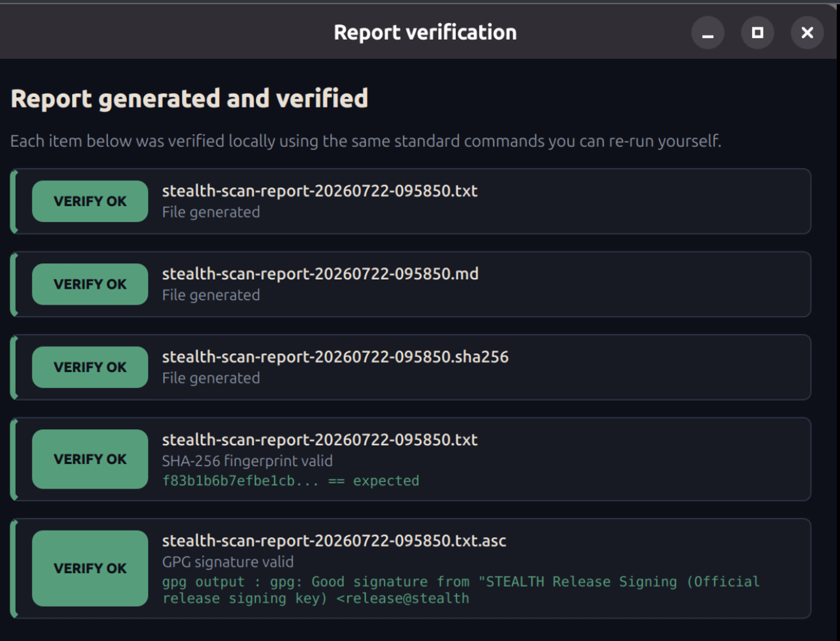Screen dimensions: 840x641
Task: Click VERIFY OK badge for the .sha256 file
Action: pos(90,367)
